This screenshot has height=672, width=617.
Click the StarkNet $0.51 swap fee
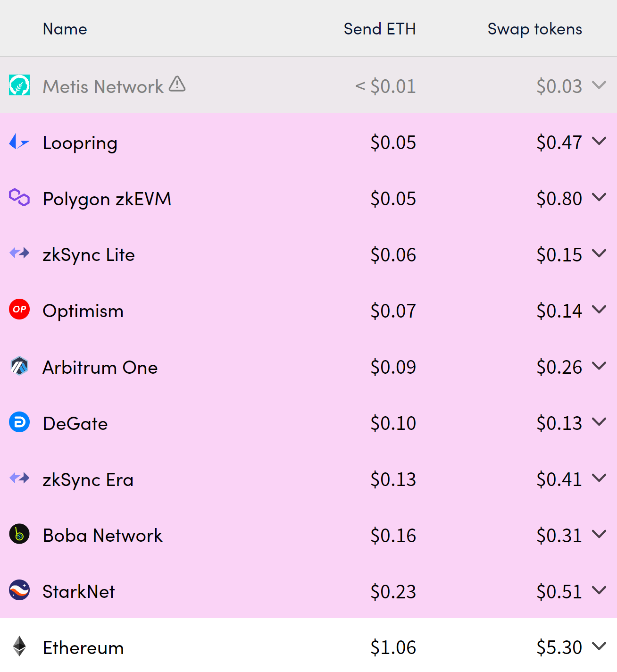559,592
